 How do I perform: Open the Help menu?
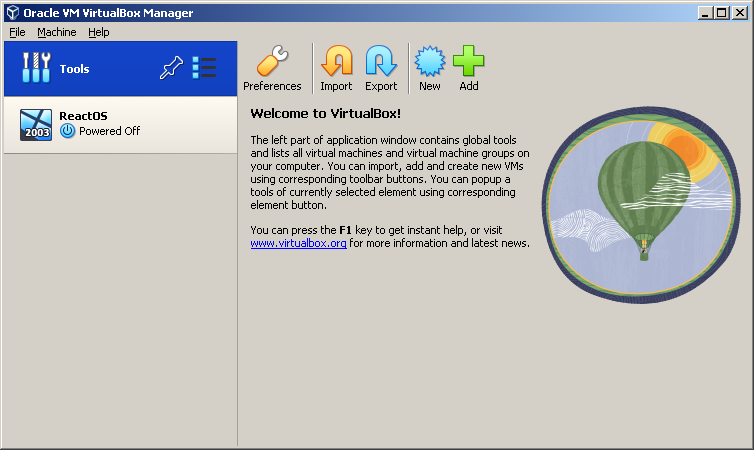click(x=99, y=32)
